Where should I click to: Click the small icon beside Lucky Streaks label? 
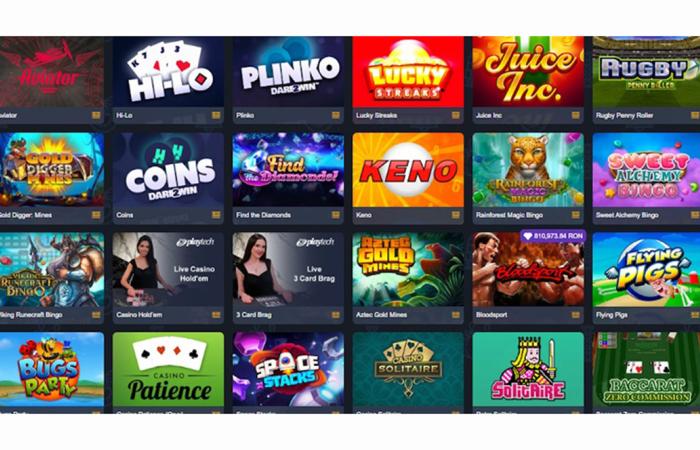pos(456,115)
